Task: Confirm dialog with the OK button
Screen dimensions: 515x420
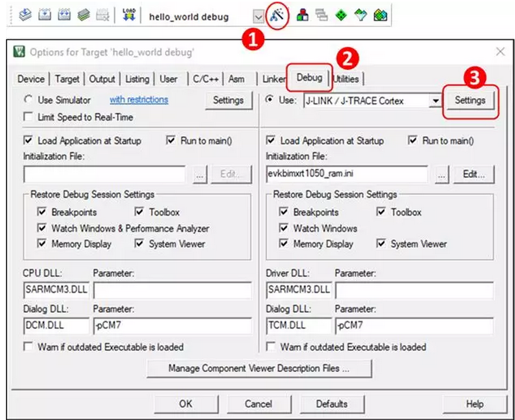Action: pos(186,404)
